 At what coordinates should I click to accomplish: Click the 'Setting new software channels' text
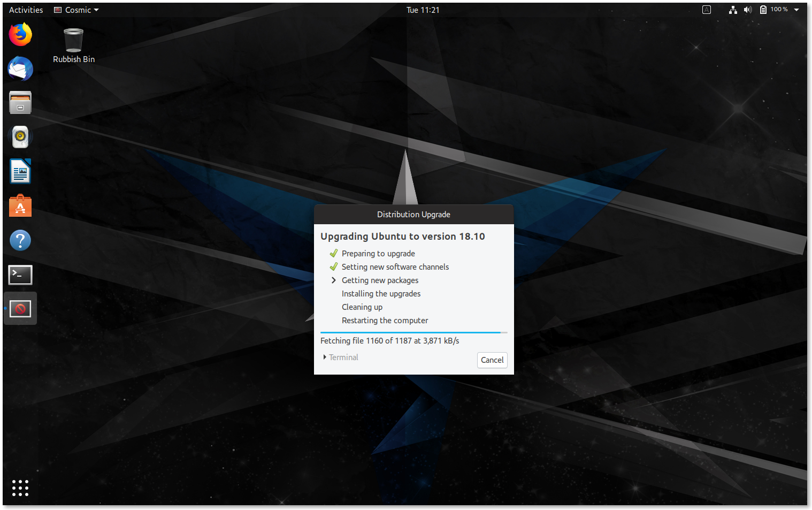tap(395, 267)
